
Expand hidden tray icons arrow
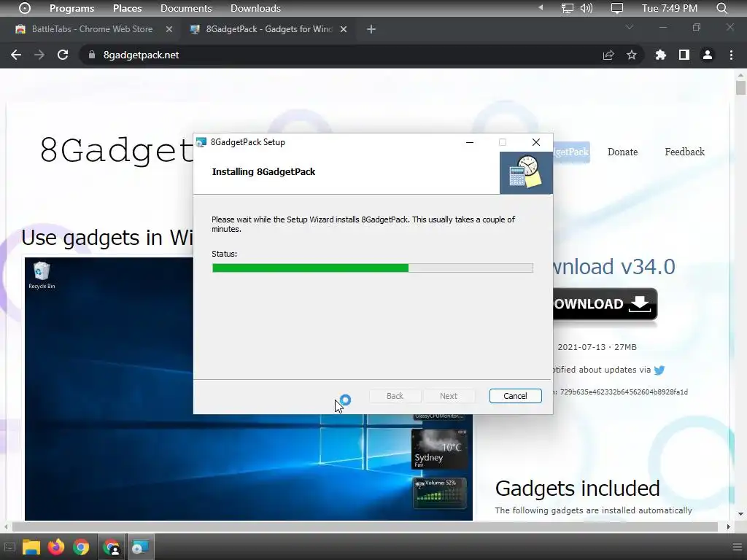pos(541,7)
